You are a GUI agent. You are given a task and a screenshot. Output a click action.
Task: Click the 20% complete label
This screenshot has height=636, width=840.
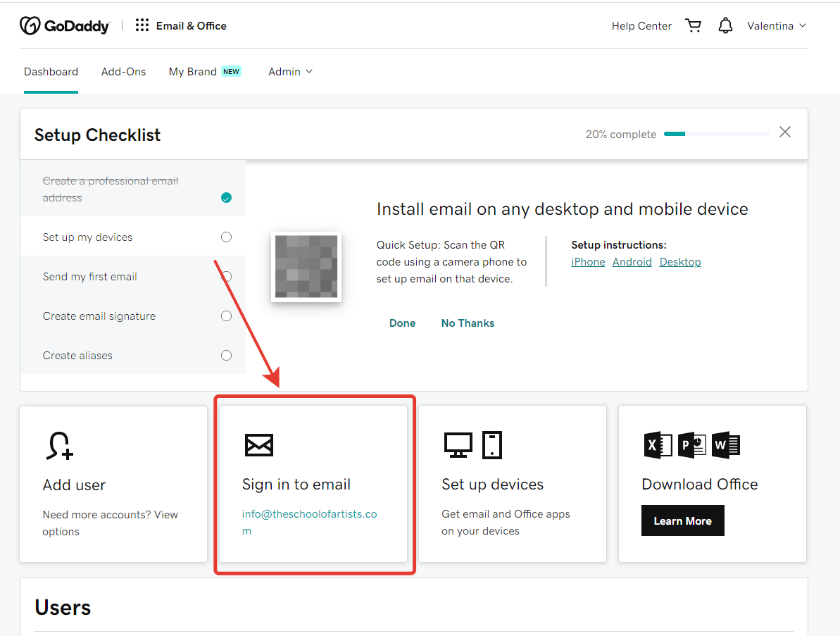(620, 135)
